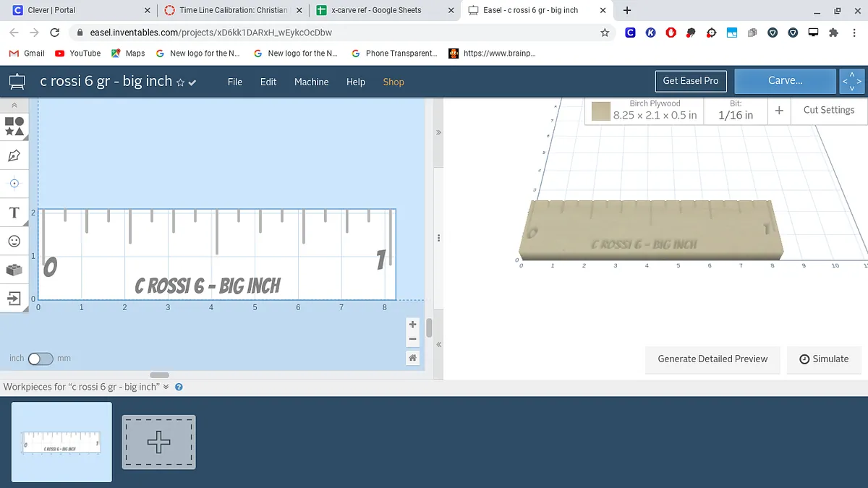Star the c rossi 6 gr project
Viewport: 868px width, 488px height.
(x=180, y=82)
